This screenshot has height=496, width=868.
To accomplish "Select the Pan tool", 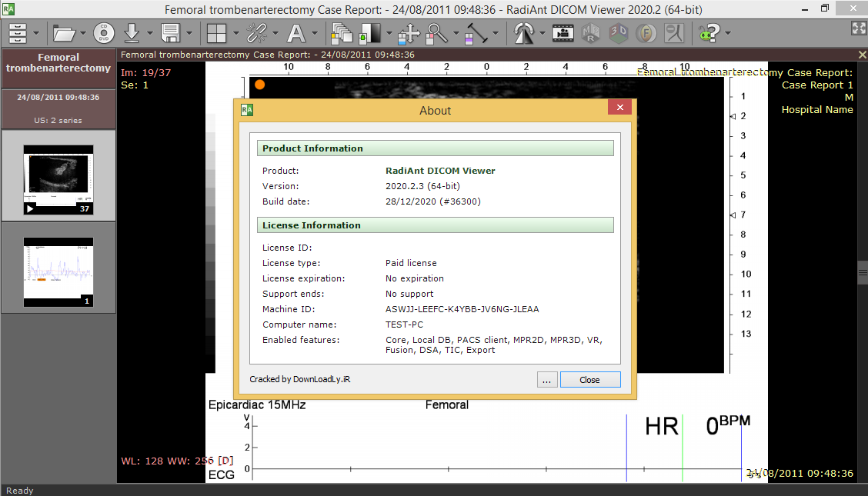I will (x=409, y=32).
